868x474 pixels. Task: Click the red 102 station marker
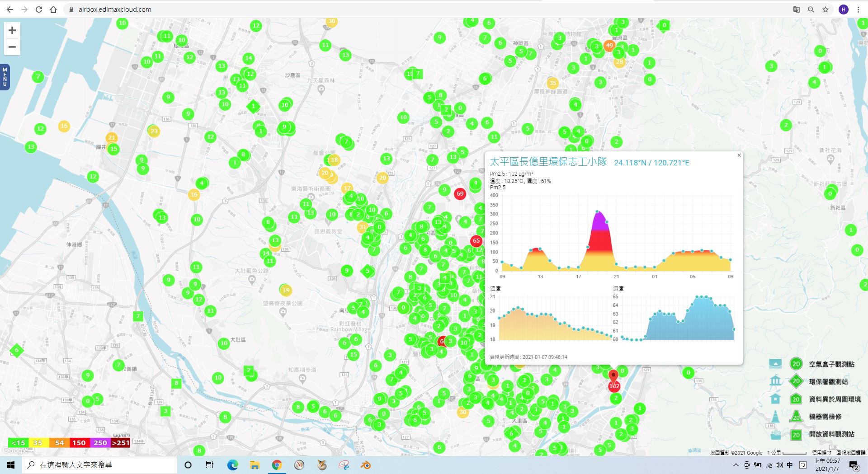point(614,386)
